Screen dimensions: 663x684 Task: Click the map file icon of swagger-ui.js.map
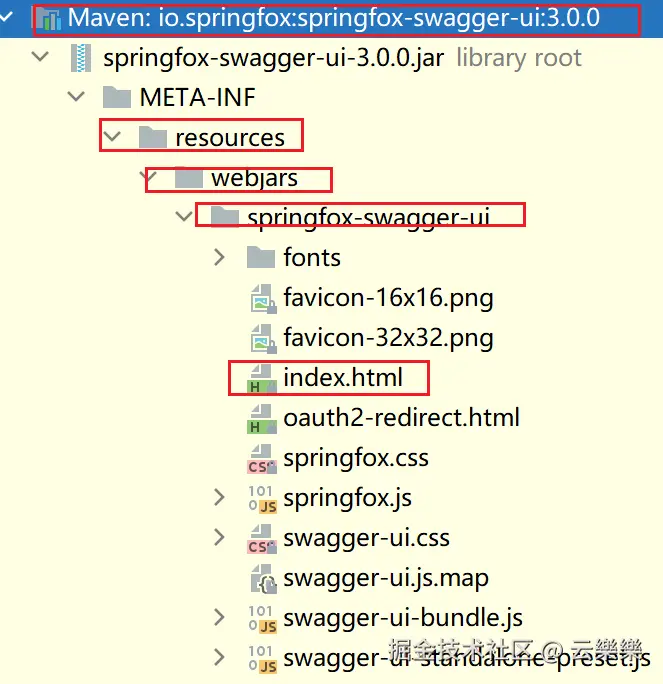coord(263,579)
